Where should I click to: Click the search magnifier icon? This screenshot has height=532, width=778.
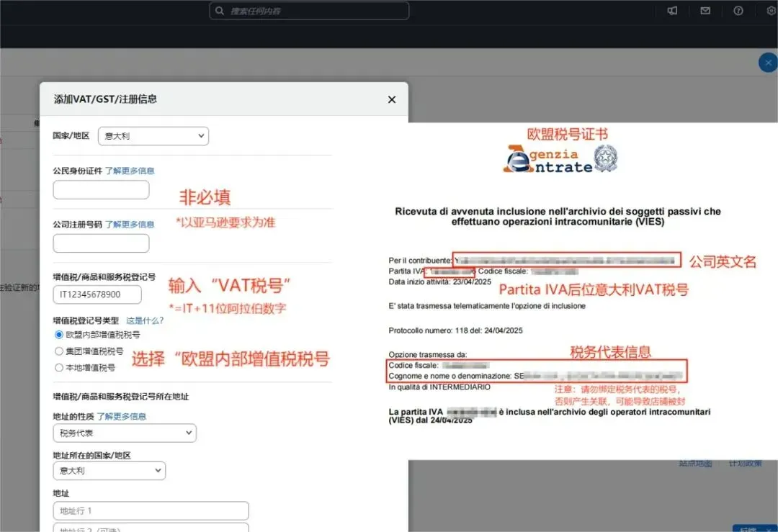click(220, 10)
